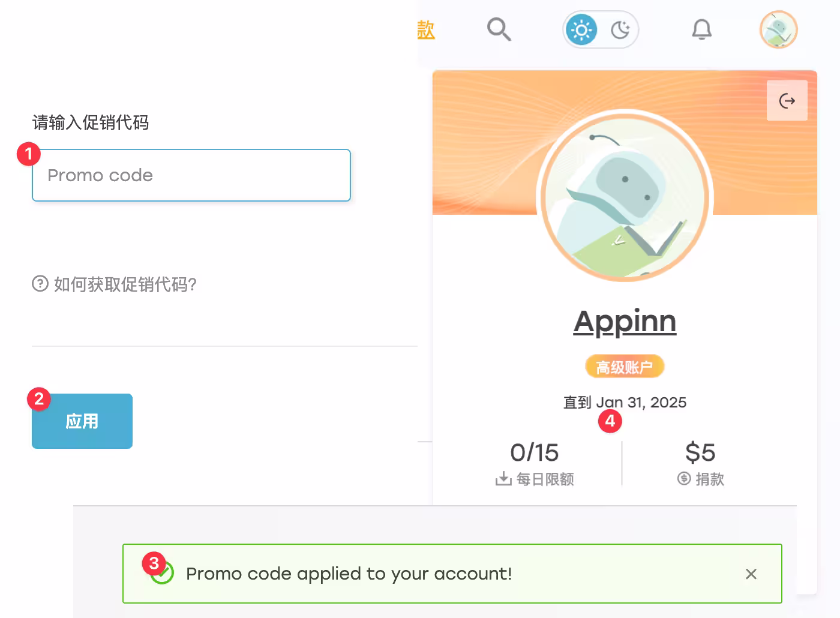
Task: Click the 0/15 daily limit counter
Action: point(534,452)
